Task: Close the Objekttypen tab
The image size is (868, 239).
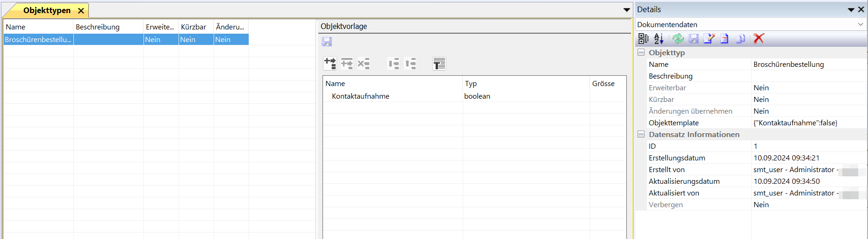Action: pos(81,10)
